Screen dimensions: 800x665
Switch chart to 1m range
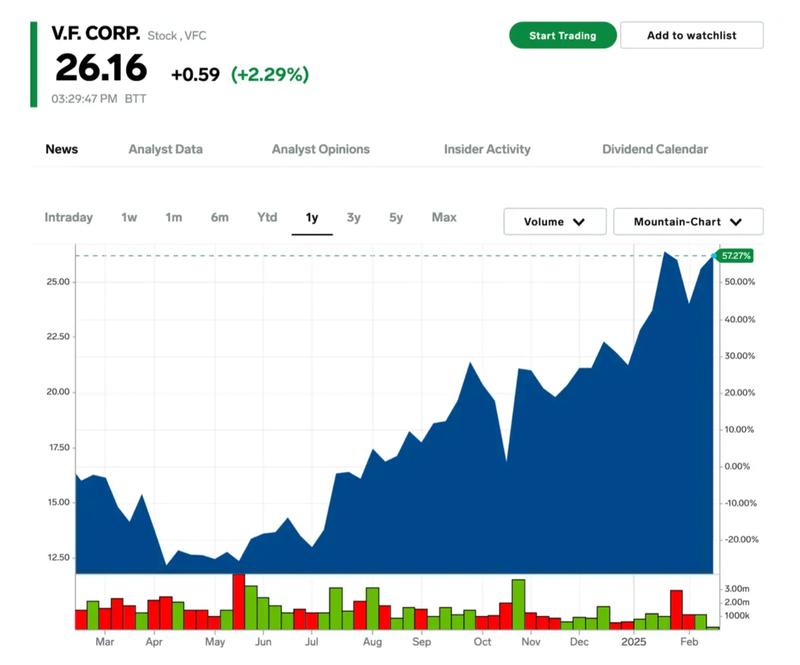click(174, 217)
